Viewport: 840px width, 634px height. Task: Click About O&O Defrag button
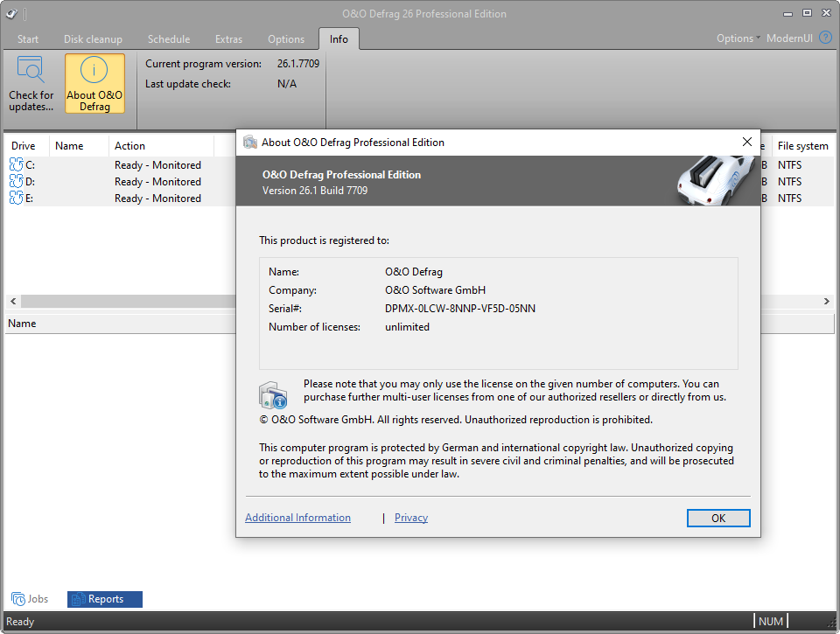click(x=94, y=84)
